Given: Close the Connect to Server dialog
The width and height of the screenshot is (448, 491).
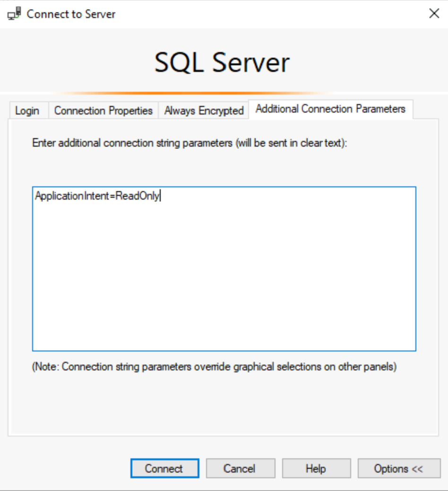Looking at the screenshot, I should pyautogui.click(x=434, y=14).
